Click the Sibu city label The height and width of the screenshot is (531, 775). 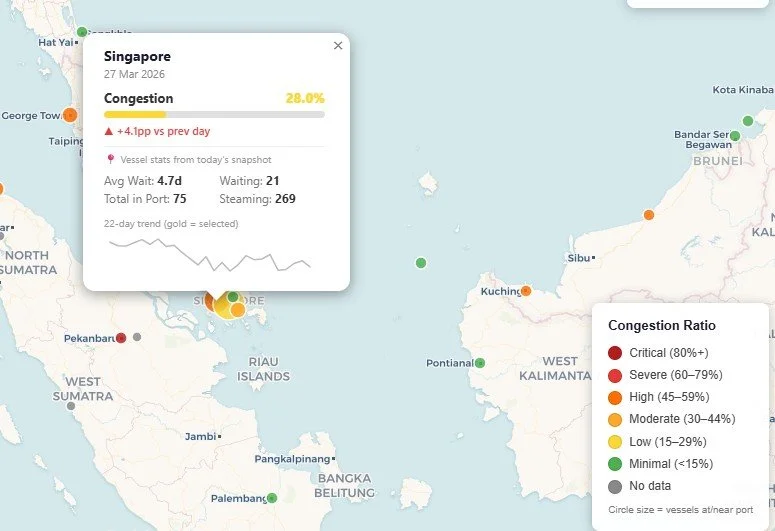(x=579, y=258)
